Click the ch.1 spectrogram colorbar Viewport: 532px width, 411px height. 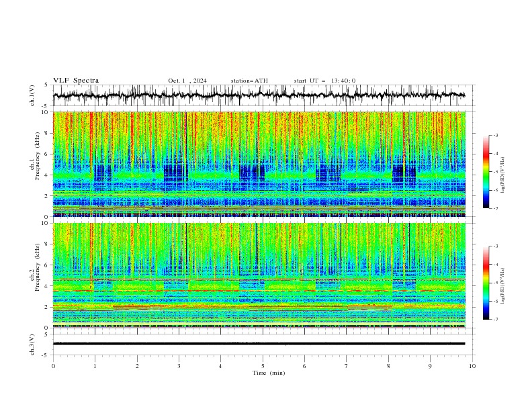click(486, 172)
